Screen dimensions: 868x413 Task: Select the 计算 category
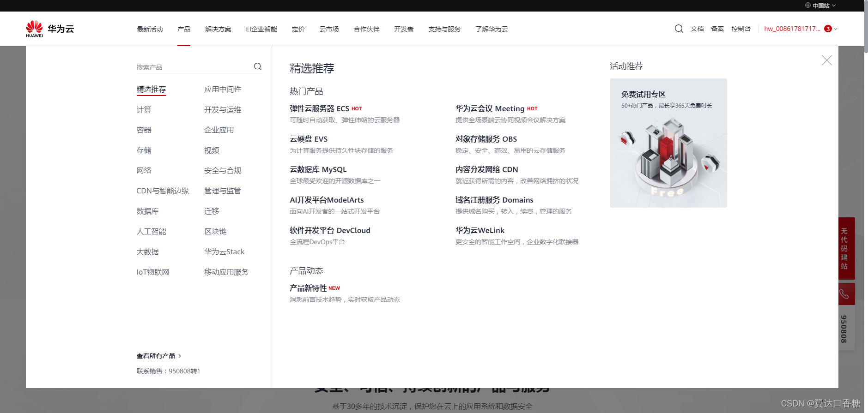[144, 110]
